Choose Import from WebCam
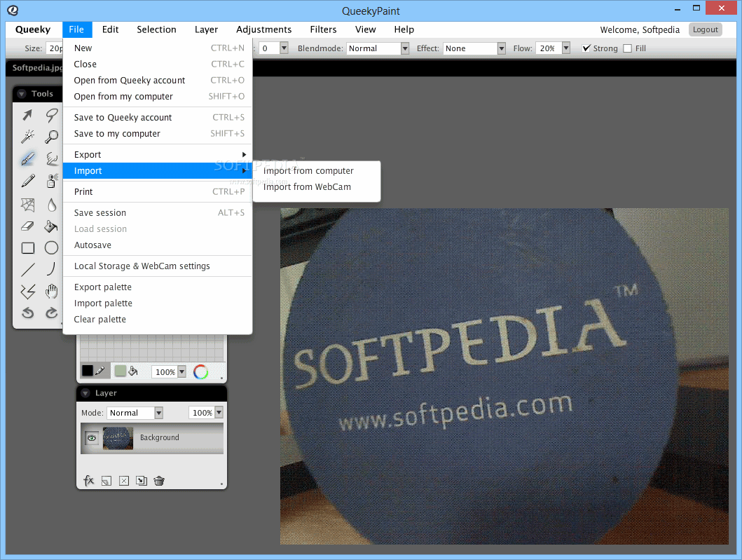Screen dimensions: 742x560 (317, 187)
